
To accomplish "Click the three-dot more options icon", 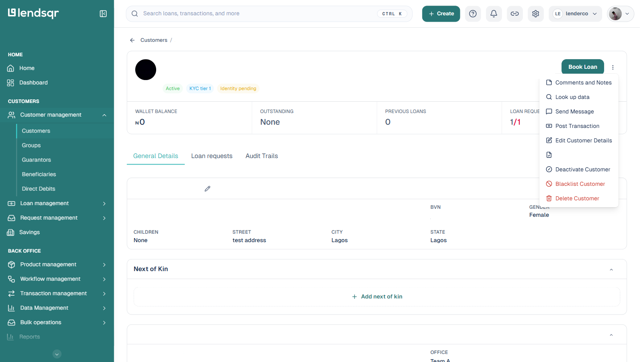I will point(613,67).
